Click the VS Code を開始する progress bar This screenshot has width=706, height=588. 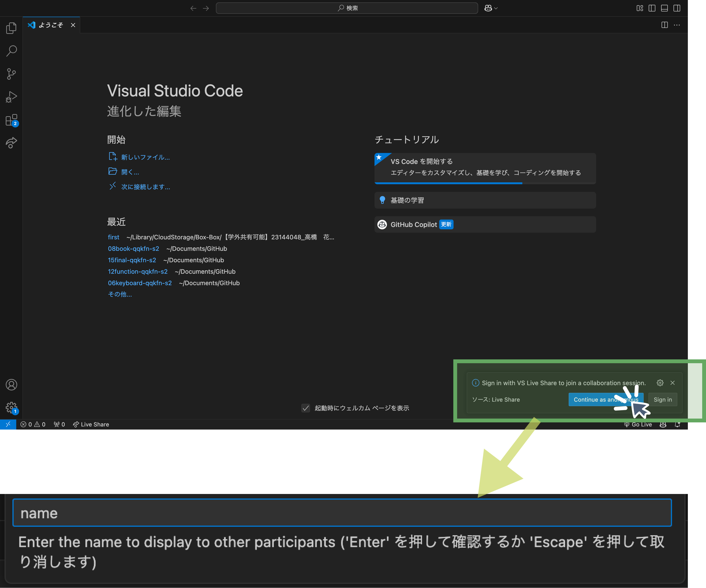[485, 183]
